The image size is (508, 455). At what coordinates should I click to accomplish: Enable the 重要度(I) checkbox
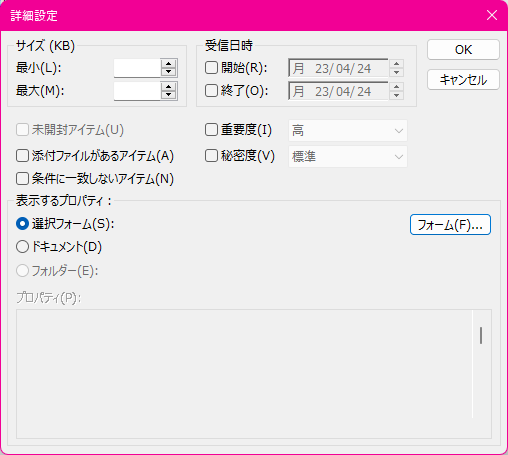coord(211,130)
